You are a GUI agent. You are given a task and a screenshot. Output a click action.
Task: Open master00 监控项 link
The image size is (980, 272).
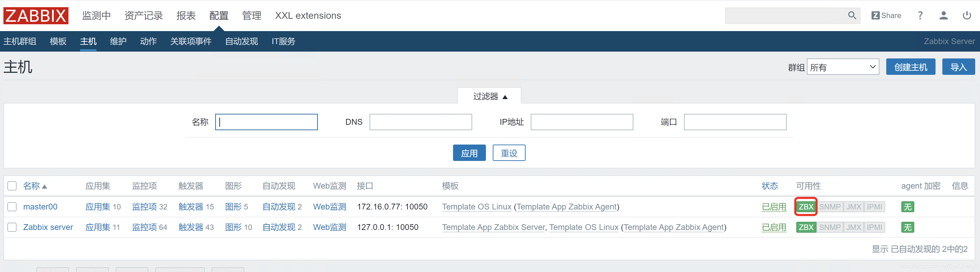pos(144,207)
